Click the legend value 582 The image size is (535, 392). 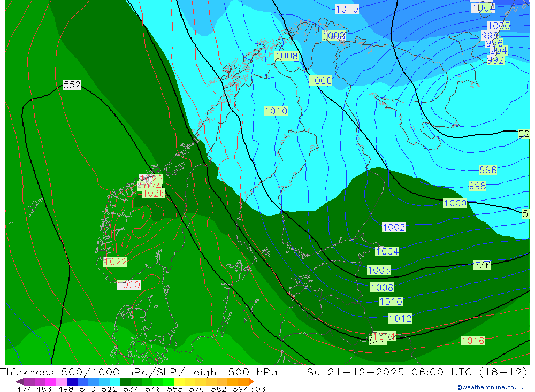click(219, 389)
